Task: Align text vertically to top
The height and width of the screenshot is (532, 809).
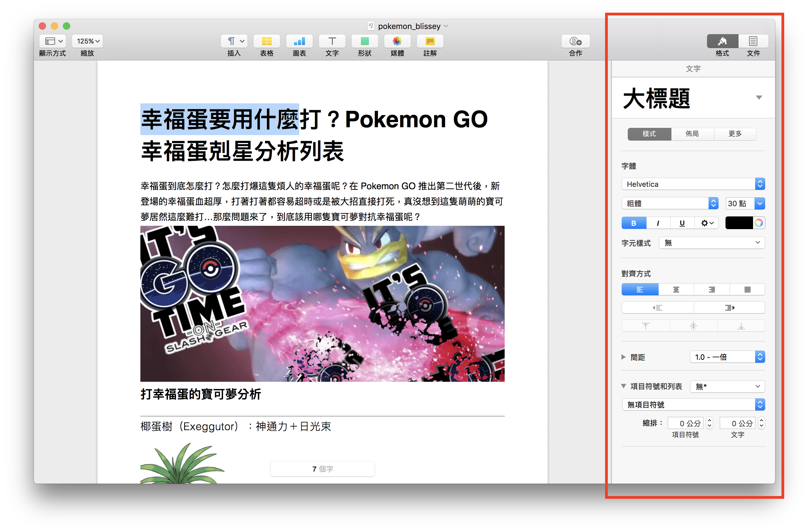Action: point(646,326)
